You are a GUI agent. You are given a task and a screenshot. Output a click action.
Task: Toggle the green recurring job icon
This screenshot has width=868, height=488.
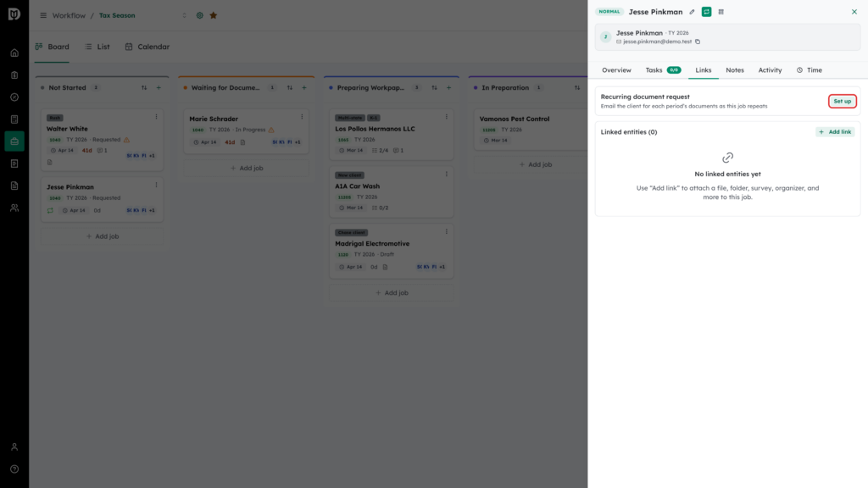coord(706,12)
